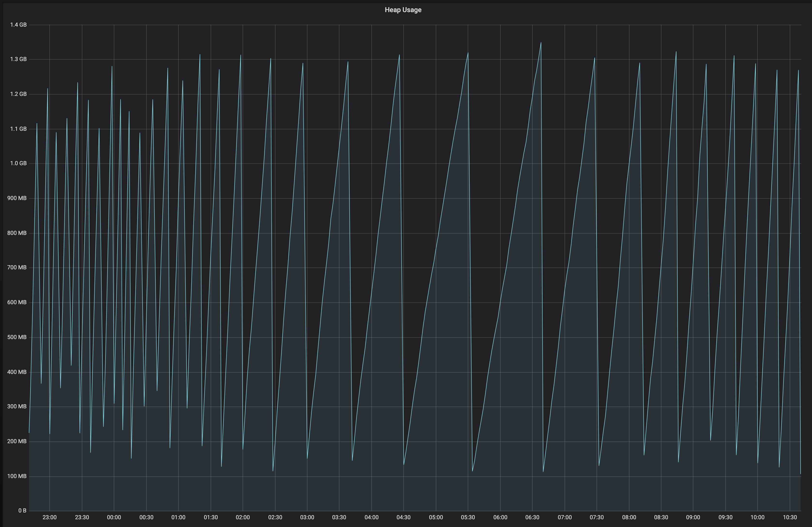This screenshot has height=527, width=812.
Task: Click the 0 B y-axis label
Action: tap(22, 511)
